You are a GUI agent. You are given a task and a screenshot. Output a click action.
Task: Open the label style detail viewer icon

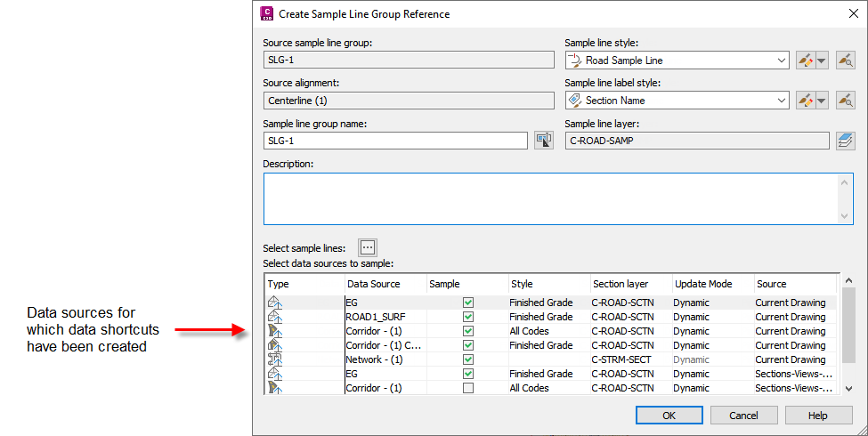845,101
